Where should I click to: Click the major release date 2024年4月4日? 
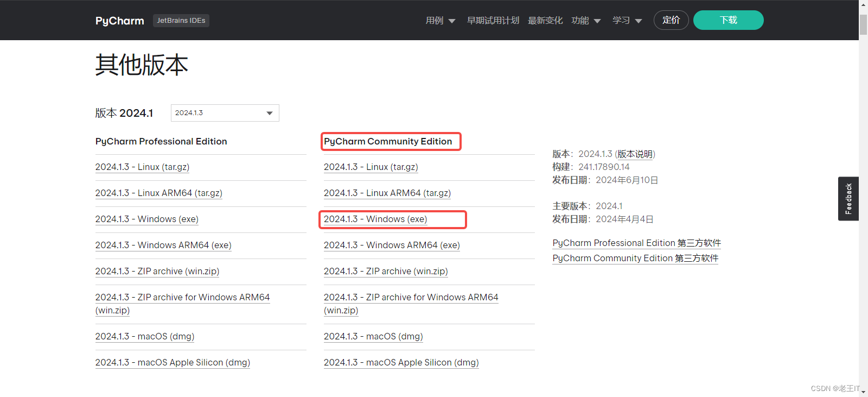tap(624, 219)
